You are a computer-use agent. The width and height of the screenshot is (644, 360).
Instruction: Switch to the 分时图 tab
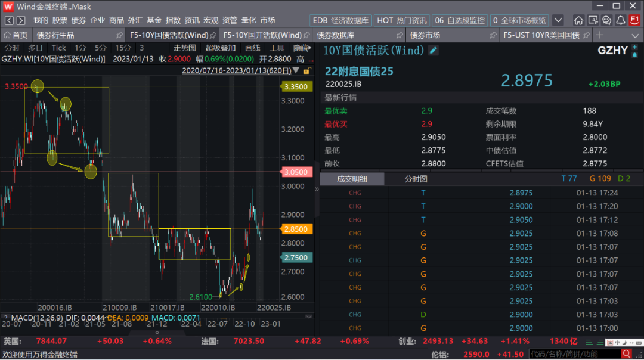(x=416, y=179)
